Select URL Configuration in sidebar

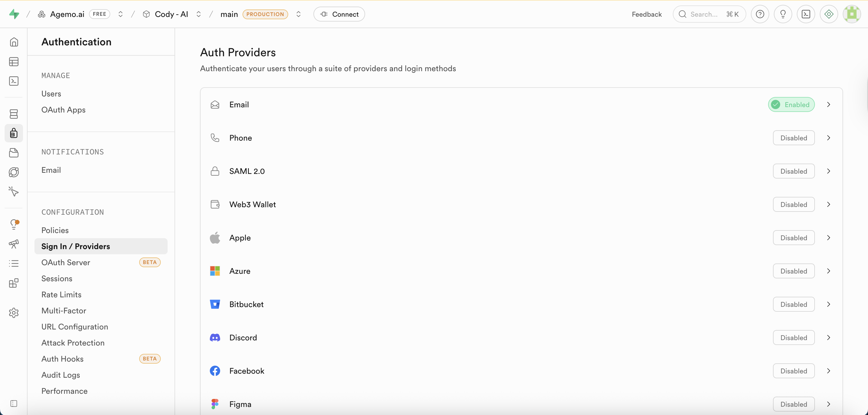[74, 327]
